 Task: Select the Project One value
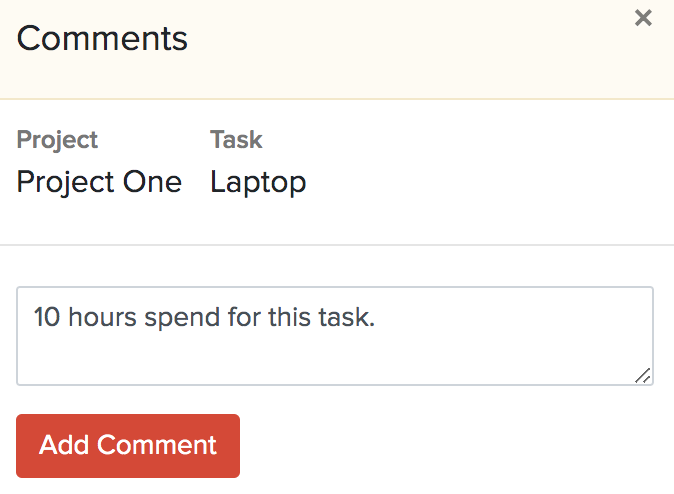[x=99, y=182]
